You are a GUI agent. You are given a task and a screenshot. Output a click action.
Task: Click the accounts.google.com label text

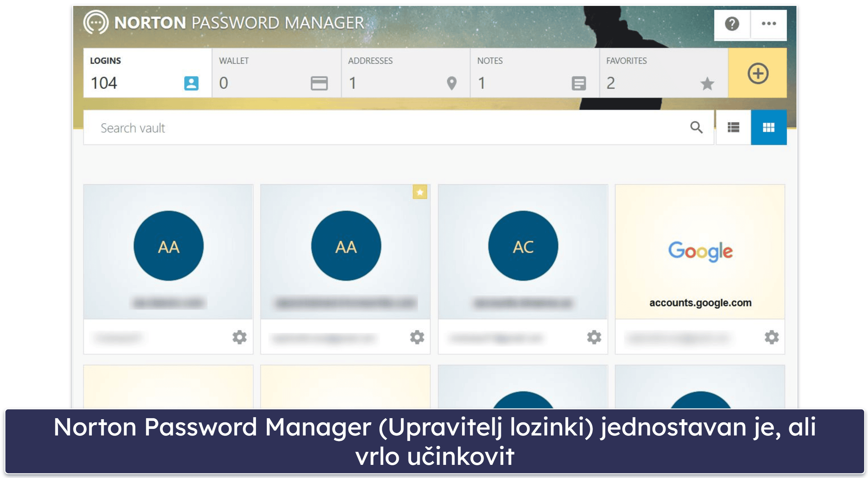pos(700,303)
